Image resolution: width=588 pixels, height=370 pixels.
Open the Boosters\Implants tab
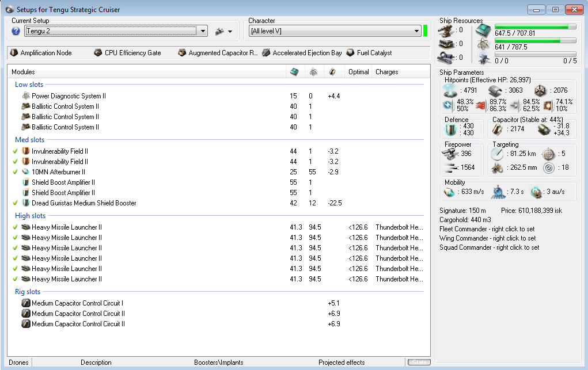tap(219, 363)
